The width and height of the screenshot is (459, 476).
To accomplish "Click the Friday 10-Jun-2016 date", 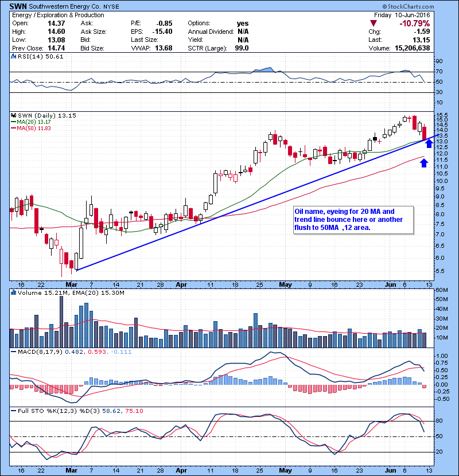I will [402, 15].
